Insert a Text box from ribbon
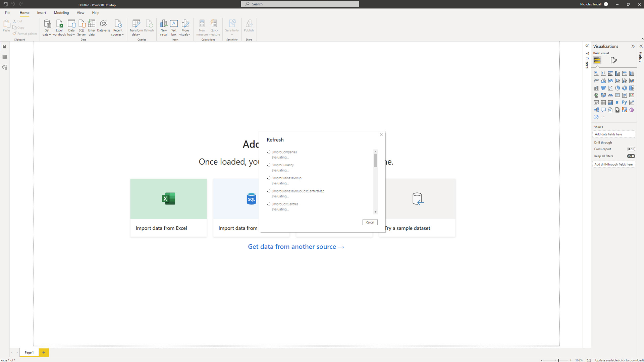This screenshot has width=644, height=362. tap(174, 24)
